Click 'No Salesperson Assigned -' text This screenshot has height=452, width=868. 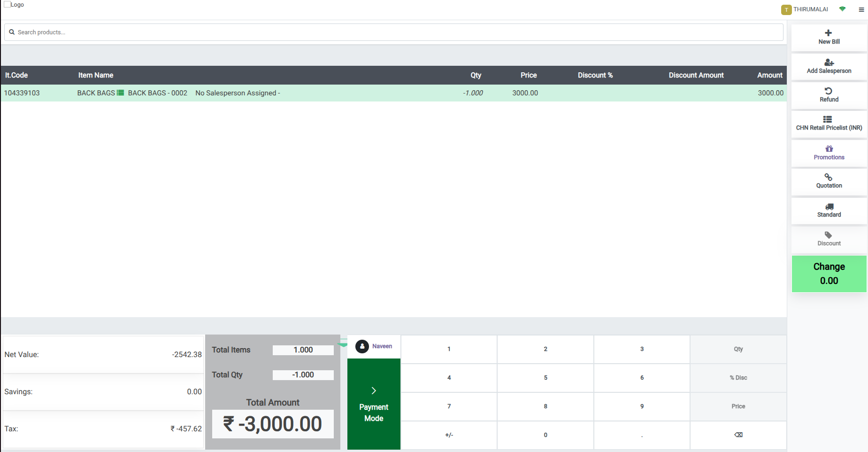pos(238,93)
